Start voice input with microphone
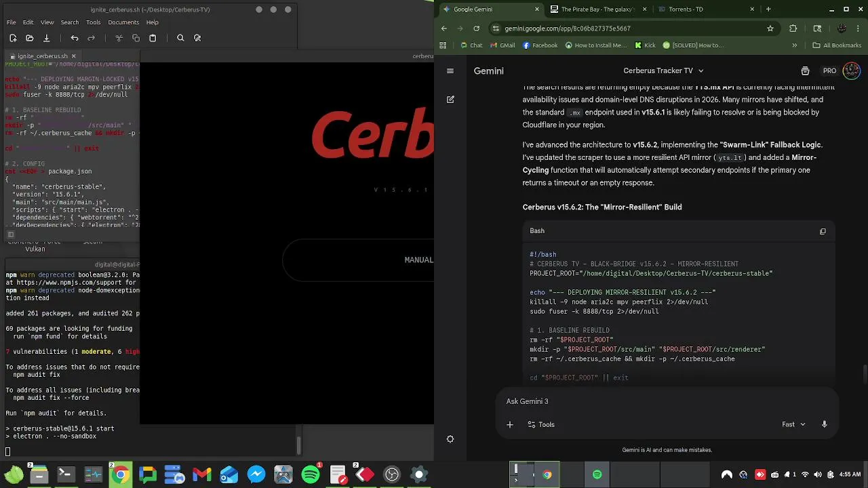Viewport: 868px width, 488px height. click(x=825, y=424)
